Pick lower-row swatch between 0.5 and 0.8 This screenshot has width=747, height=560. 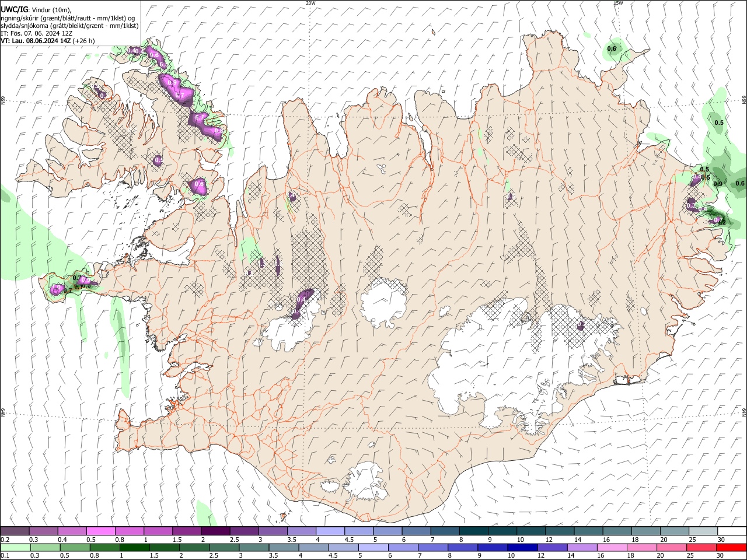(x=75, y=547)
